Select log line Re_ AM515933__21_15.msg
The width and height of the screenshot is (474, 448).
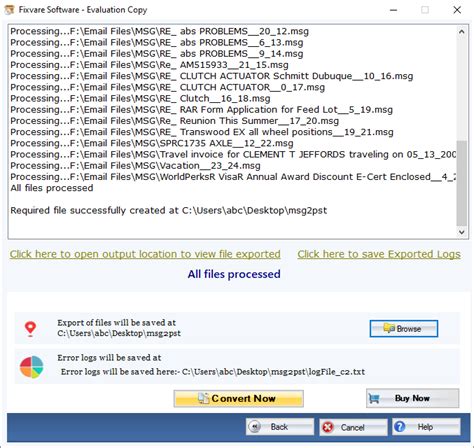(149, 65)
